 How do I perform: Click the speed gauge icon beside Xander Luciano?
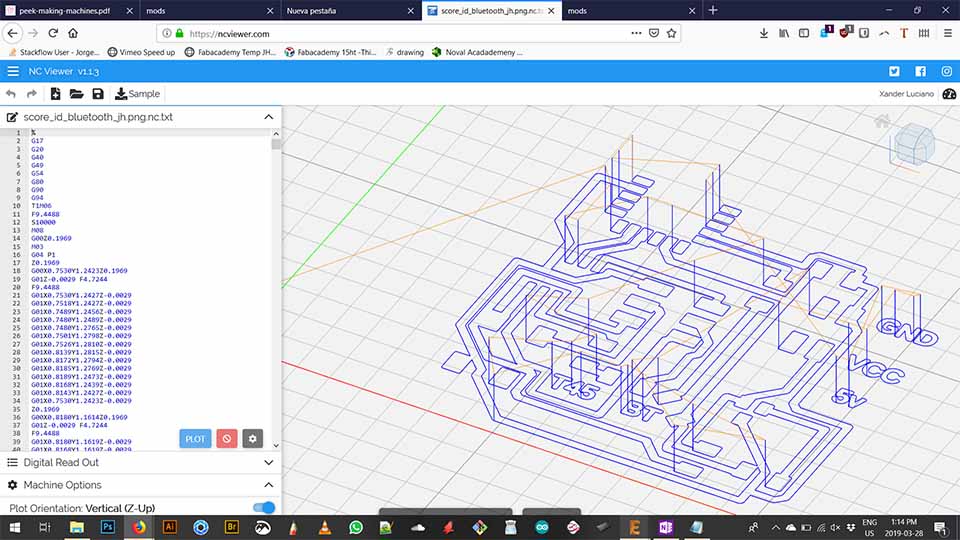pyautogui.click(x=949, y=94)
